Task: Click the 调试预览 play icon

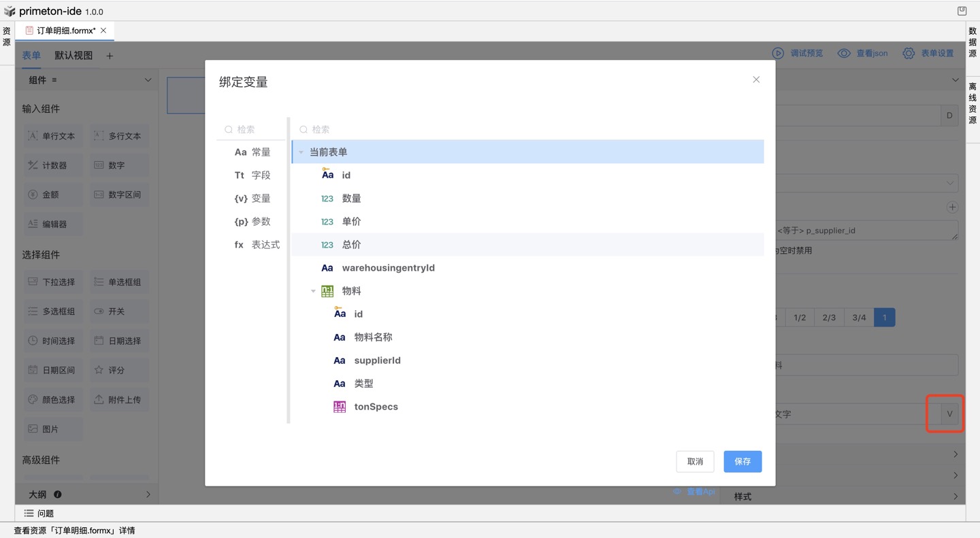Action: coord(778,53)
